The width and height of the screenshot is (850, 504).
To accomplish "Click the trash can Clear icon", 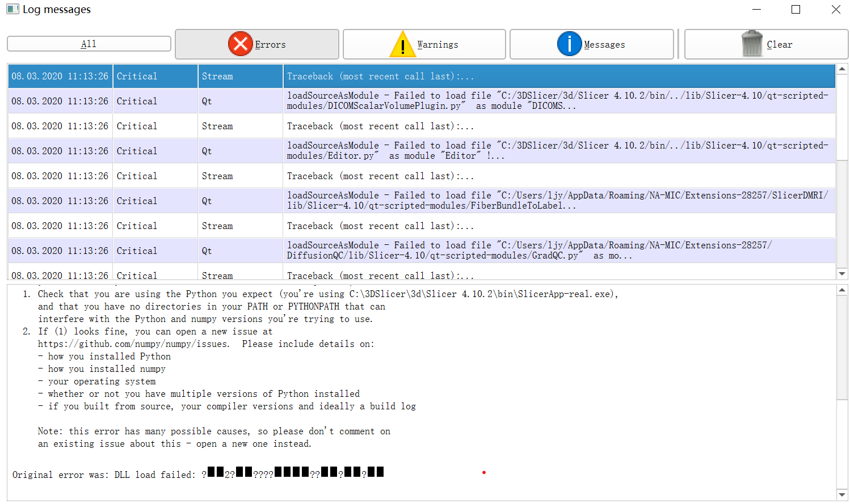I will click(752, 44).
